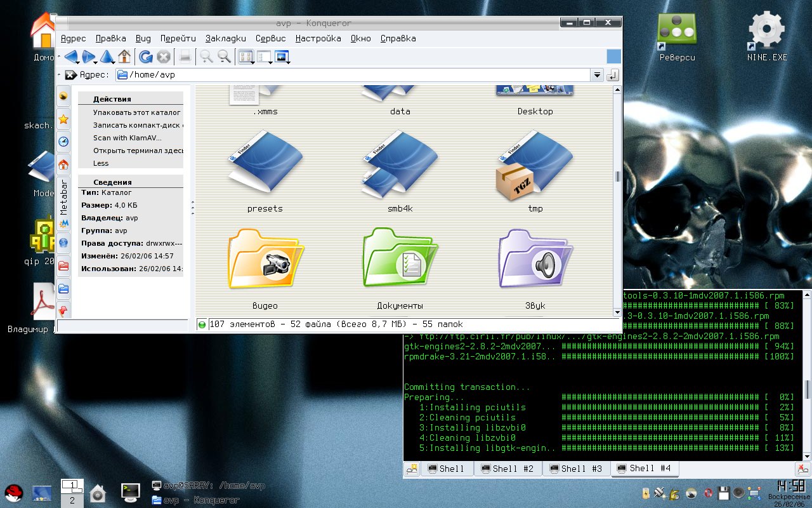Image resolution: width=812 pixels, height=508 pixels.
Task: Collapse the Действия section header
Action: click(131, 99)
